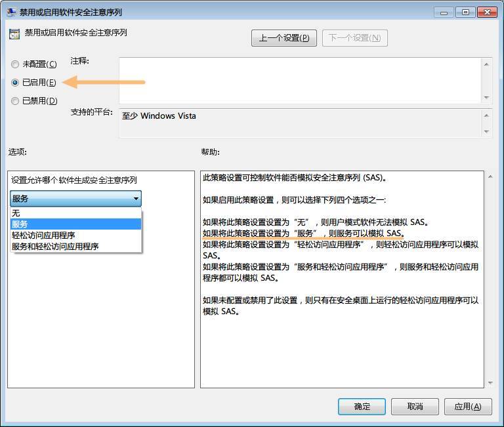Viewport: 504px width, 427px height.
Task: Close the dialog with red X
Action: pyautogui.click(x=487, y=12)
